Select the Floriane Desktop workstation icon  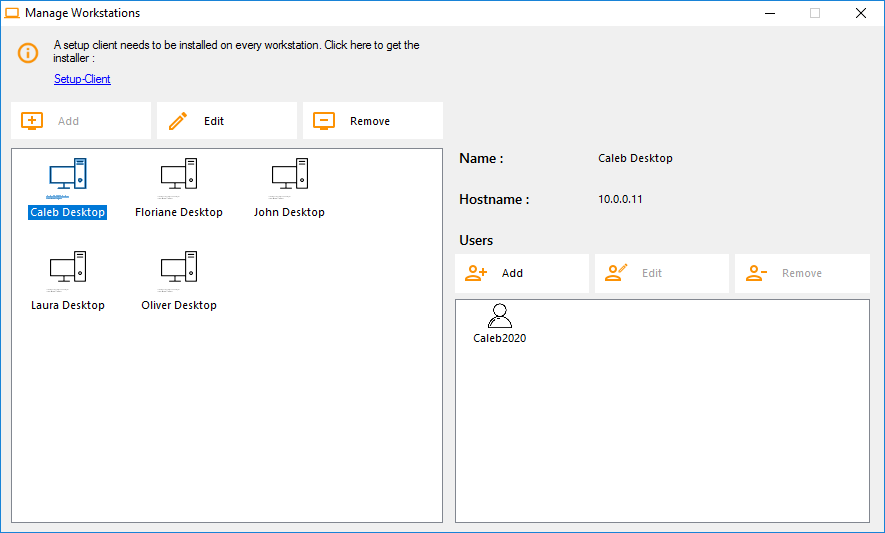tap(179, 175)
